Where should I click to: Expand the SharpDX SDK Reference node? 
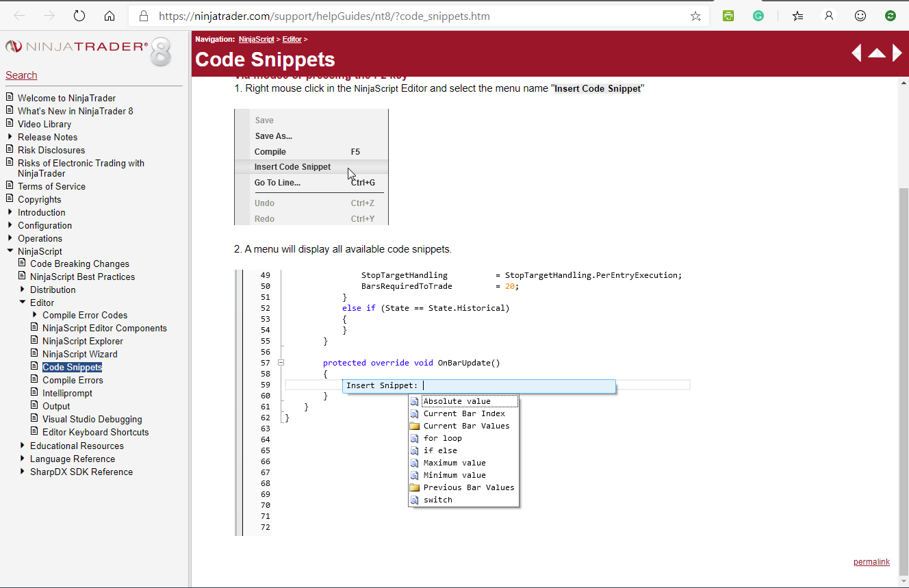tap(23, 472)
